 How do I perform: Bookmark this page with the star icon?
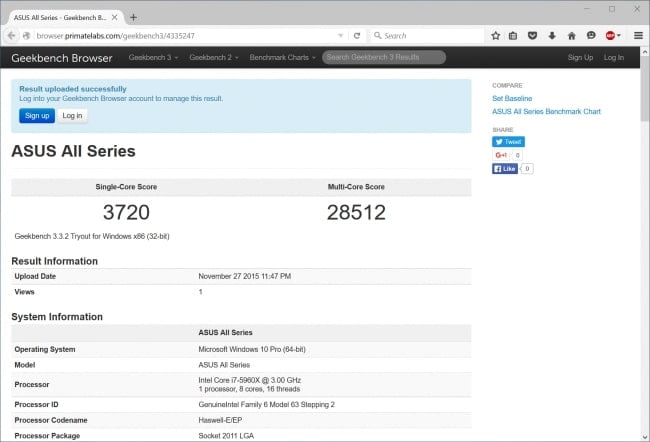click(x=495, y=36)
